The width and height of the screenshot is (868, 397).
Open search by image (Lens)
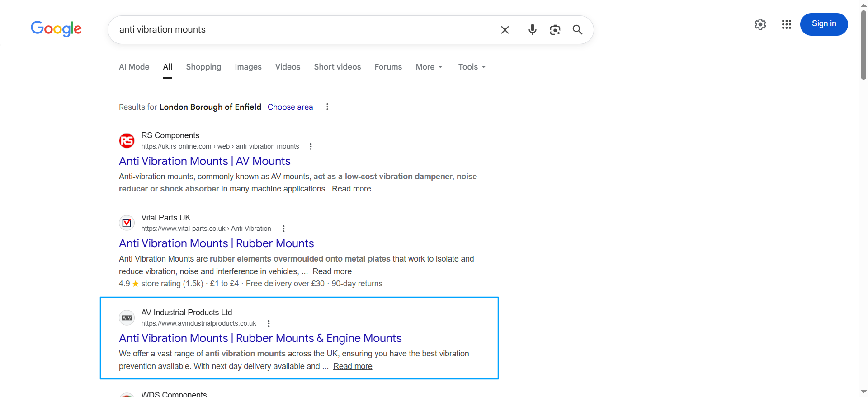click(x=555, y=30)
